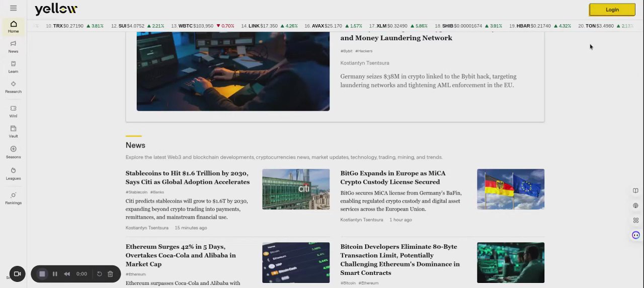The height and width of the screenshot is (288, 644).
Task: Open Ethereum Surges 42% article
Action: tap(181, 255)
